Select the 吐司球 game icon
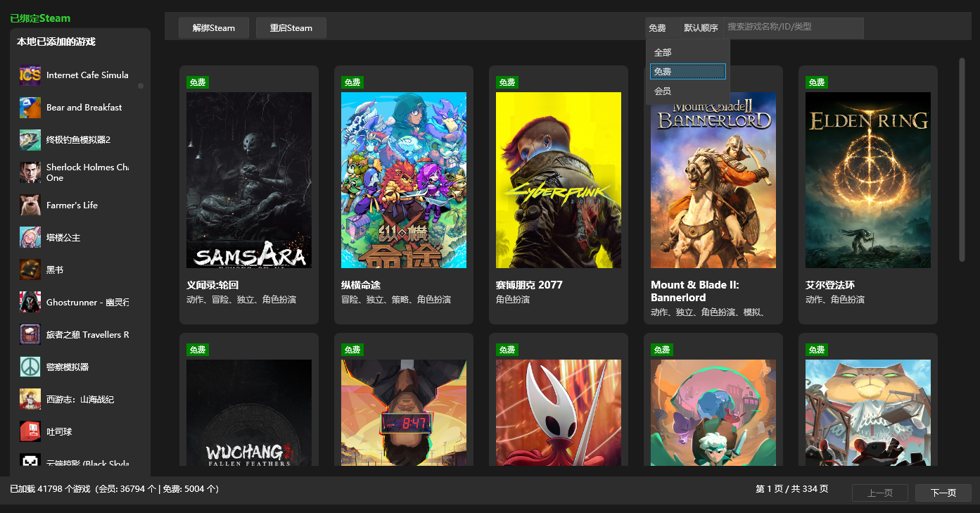The image size is (980, 513). [30, 431]
